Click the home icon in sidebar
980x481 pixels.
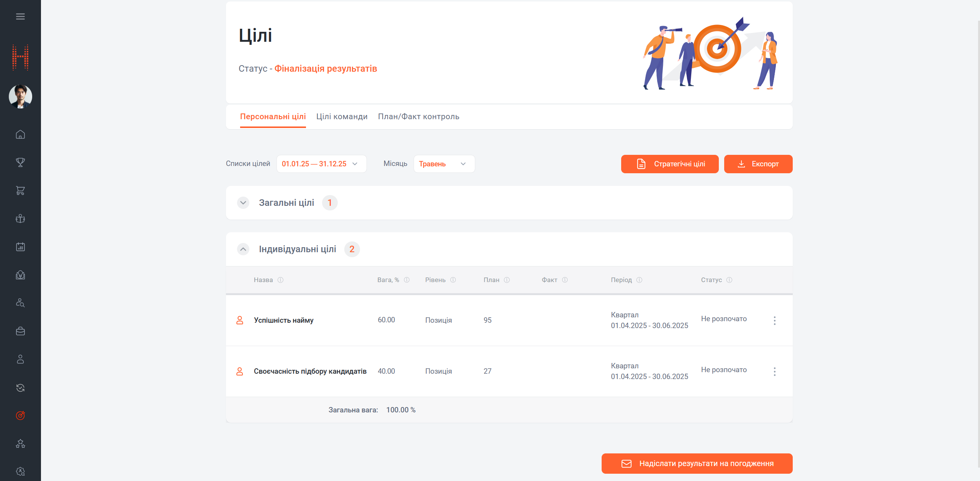[20, 135]
